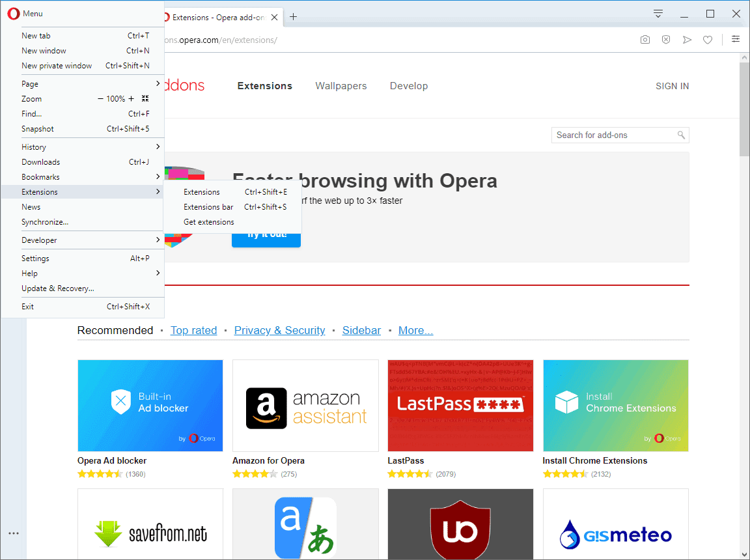Go to Wallpapers section

[341, 86]
